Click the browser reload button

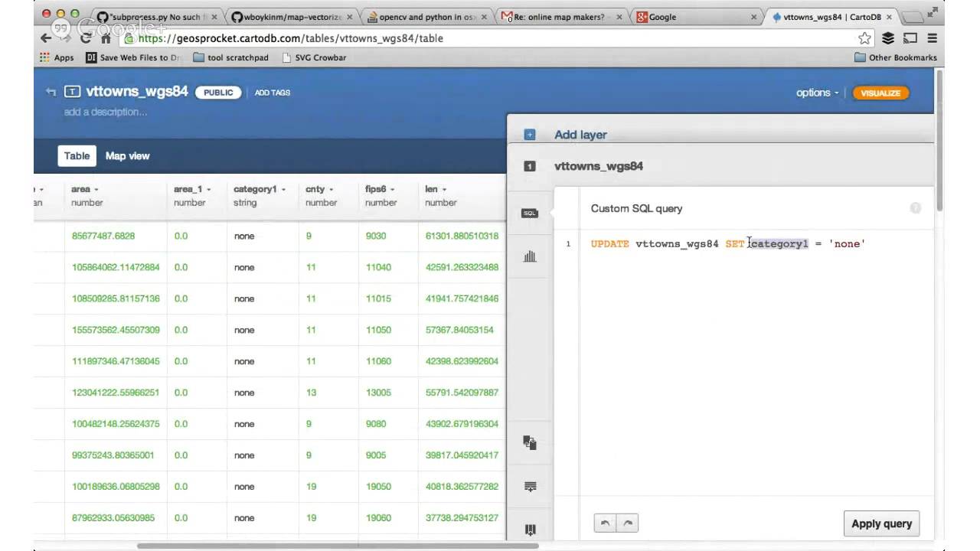coord(86,38)
